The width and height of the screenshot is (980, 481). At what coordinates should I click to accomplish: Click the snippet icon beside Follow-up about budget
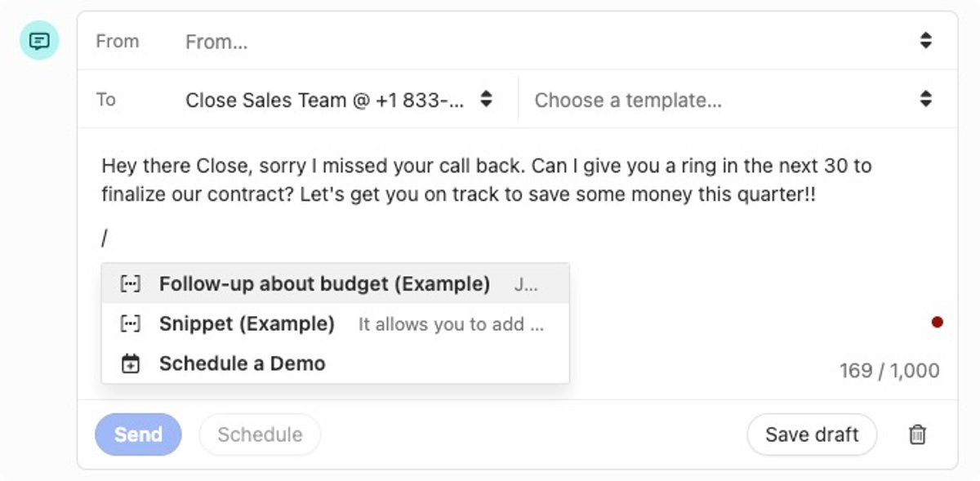pos(130,284)
